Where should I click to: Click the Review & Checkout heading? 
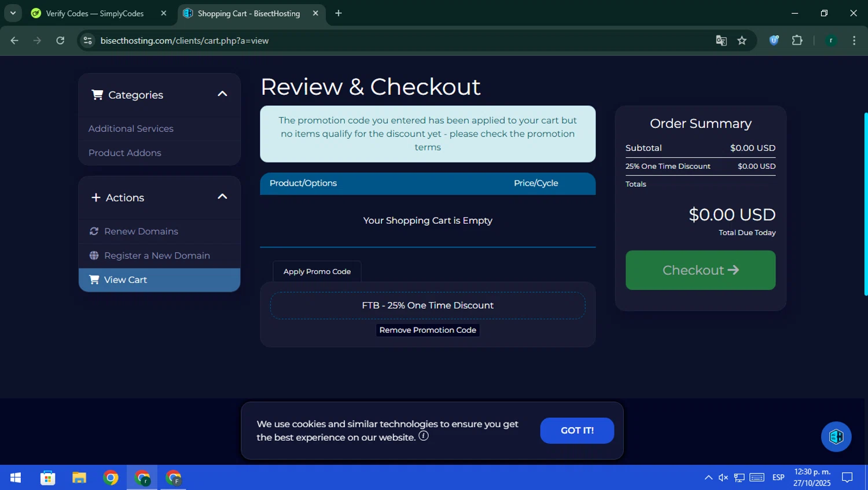[x=370, y=87]
